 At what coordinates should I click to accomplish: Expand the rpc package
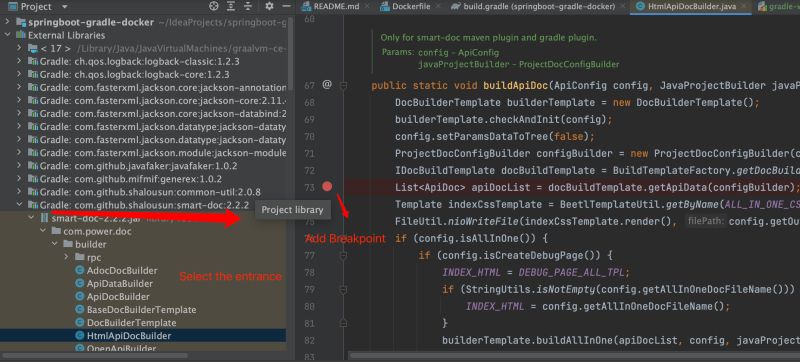66,257
